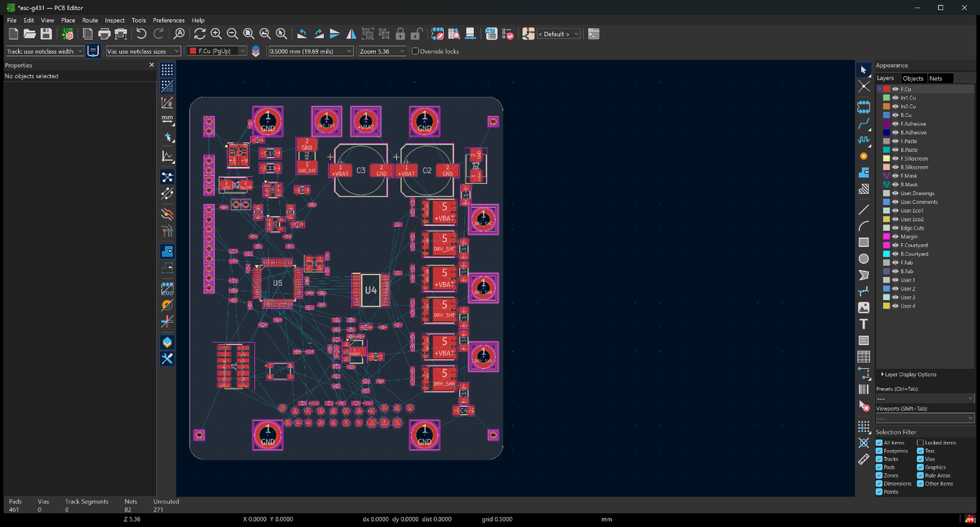Click the Mirror horizontally icon

coord(351,34)
